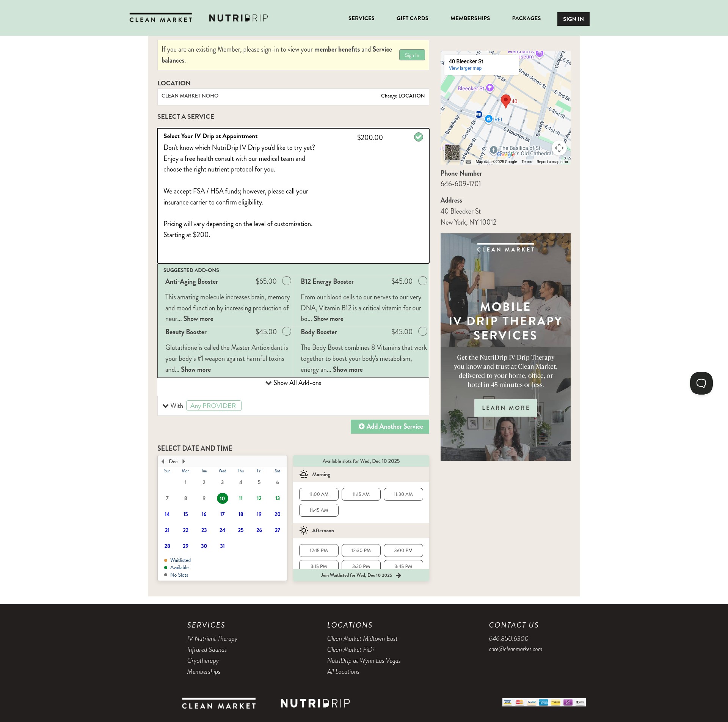Select the 11:30 AM time slot
The width and height of the screenshot is (728, 722).
[403, 494]
